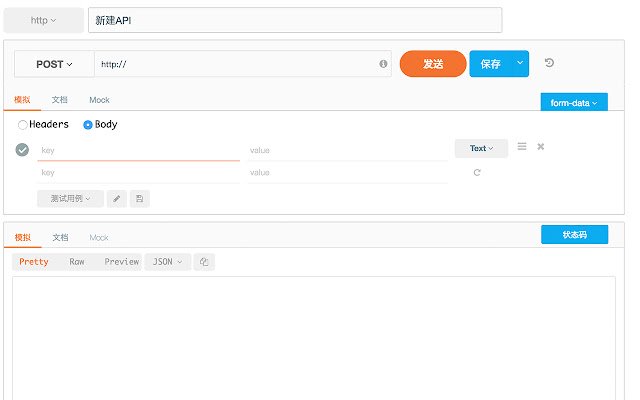This screenshot has height=400, width=640.
Task: Click inside the response body area
Action: click(x=314, y=338)
